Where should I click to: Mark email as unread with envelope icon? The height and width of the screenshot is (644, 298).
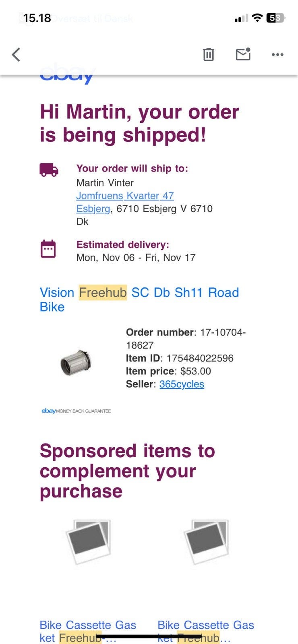coord(243,54)
